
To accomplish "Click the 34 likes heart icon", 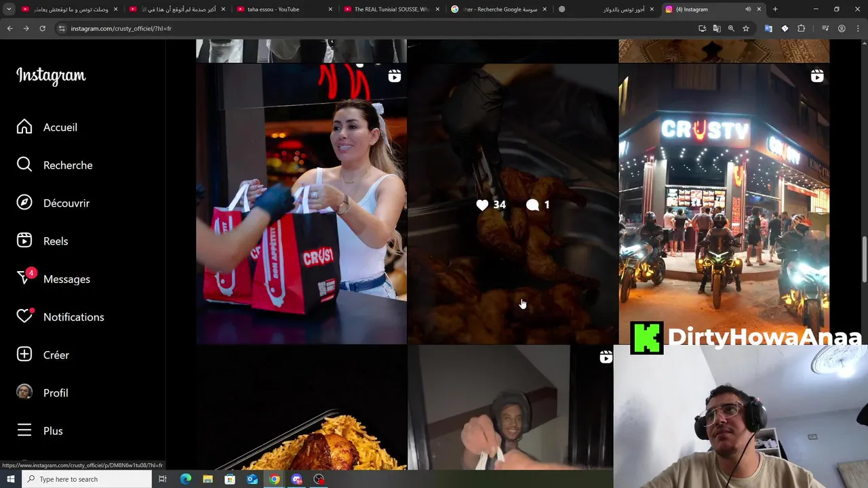I will [482, 205].
